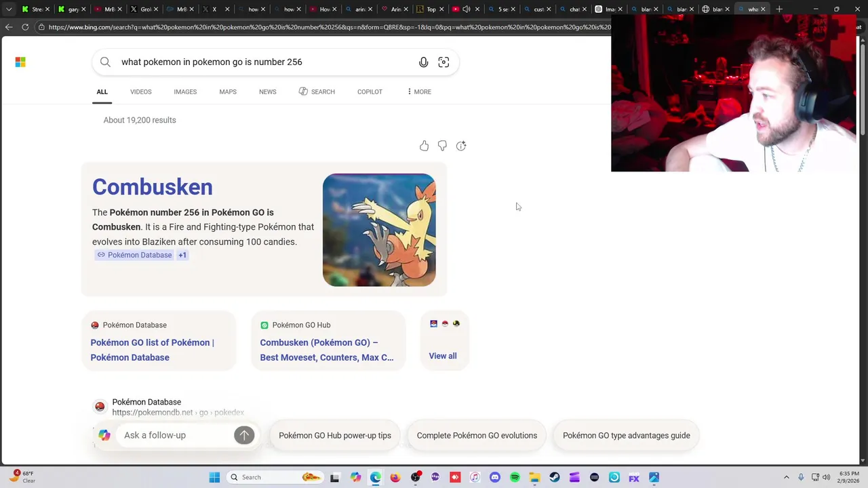Focus the Ask a follow-up input
This screenshot has height=488, width=868.
pos(175,435)
